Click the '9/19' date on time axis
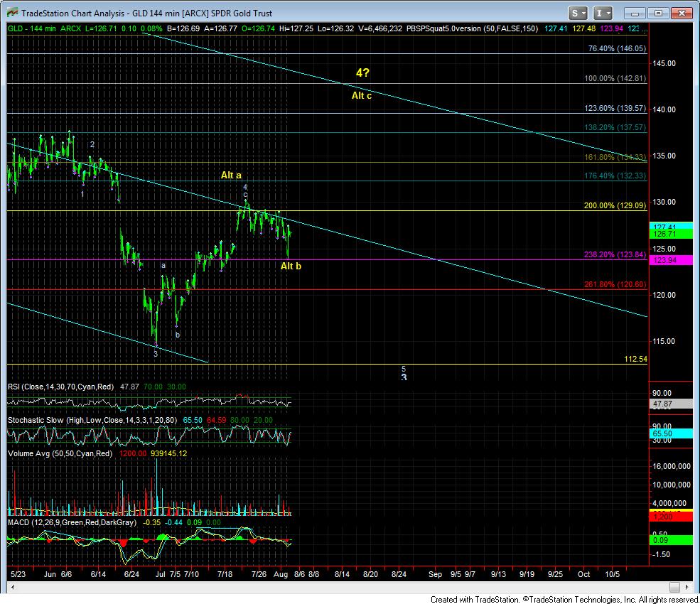 [527, 574]
